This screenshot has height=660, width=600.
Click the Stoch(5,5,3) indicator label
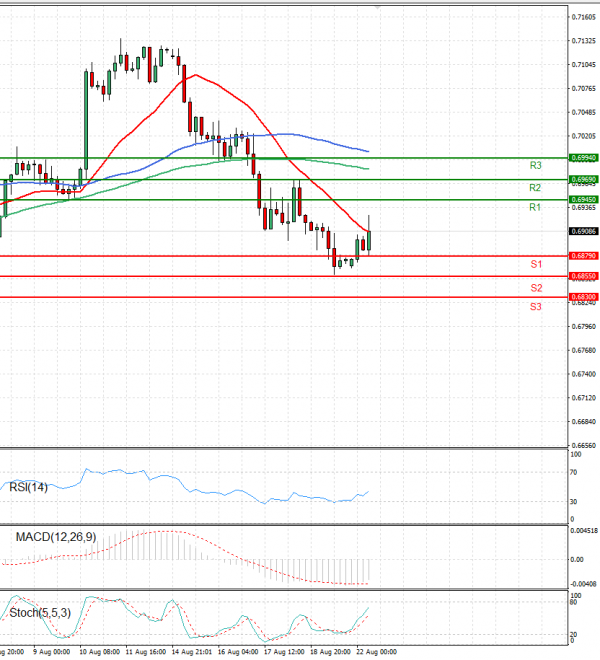pyautogui.click(x=40, y=612)
